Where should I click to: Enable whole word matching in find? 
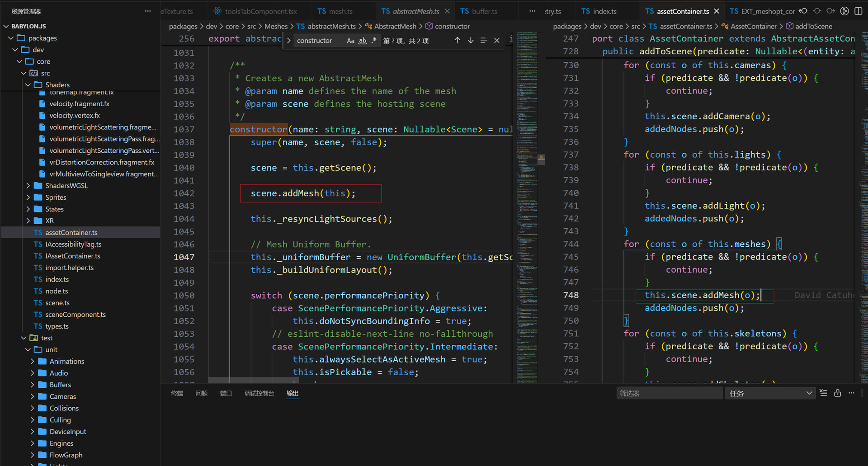363,41
